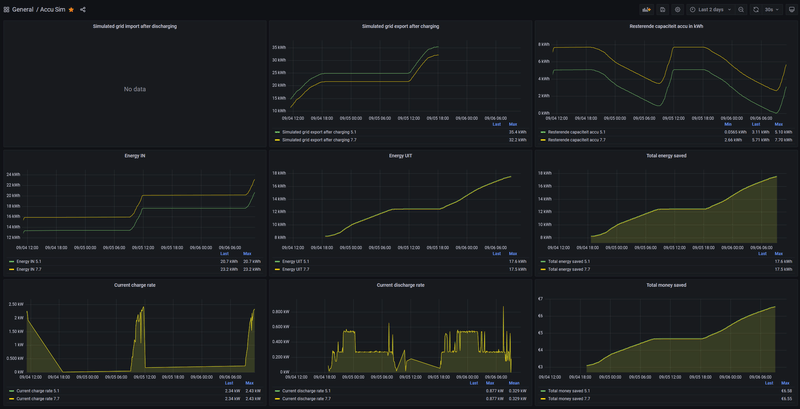Open dashboard settings gear
Viewport: 800px width, 409px height.
(678, 9)
